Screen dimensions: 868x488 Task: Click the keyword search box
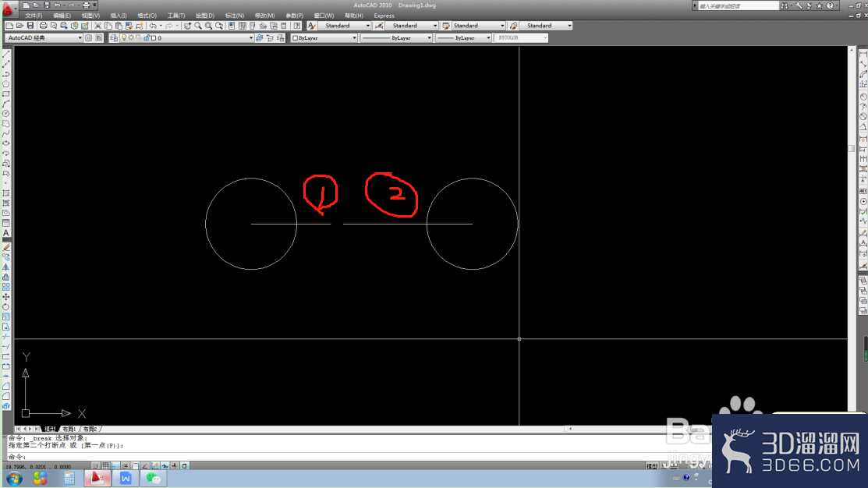(x=737, y=5)
